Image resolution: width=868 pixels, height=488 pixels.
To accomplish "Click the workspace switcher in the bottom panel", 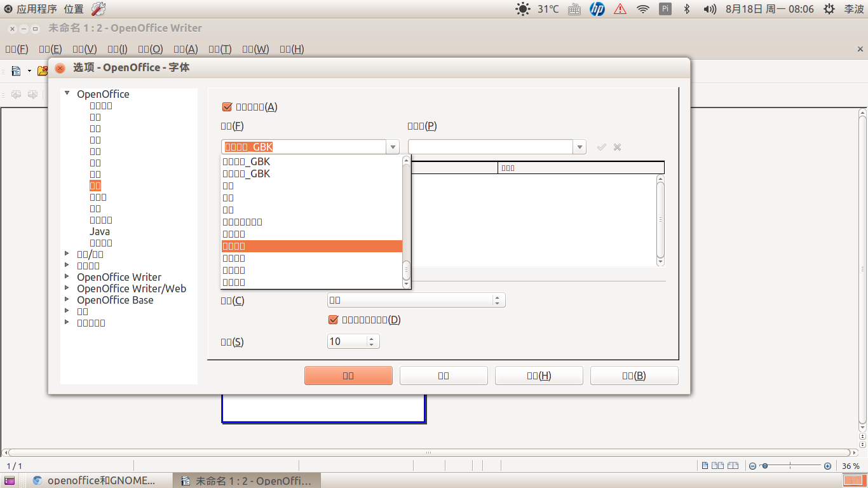I will (x=853, y=481).
